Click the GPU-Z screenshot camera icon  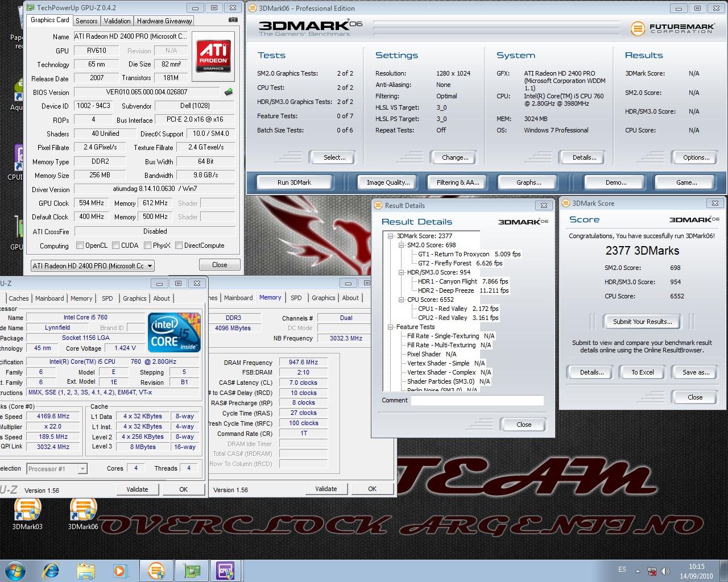click(x=233, y=20)
